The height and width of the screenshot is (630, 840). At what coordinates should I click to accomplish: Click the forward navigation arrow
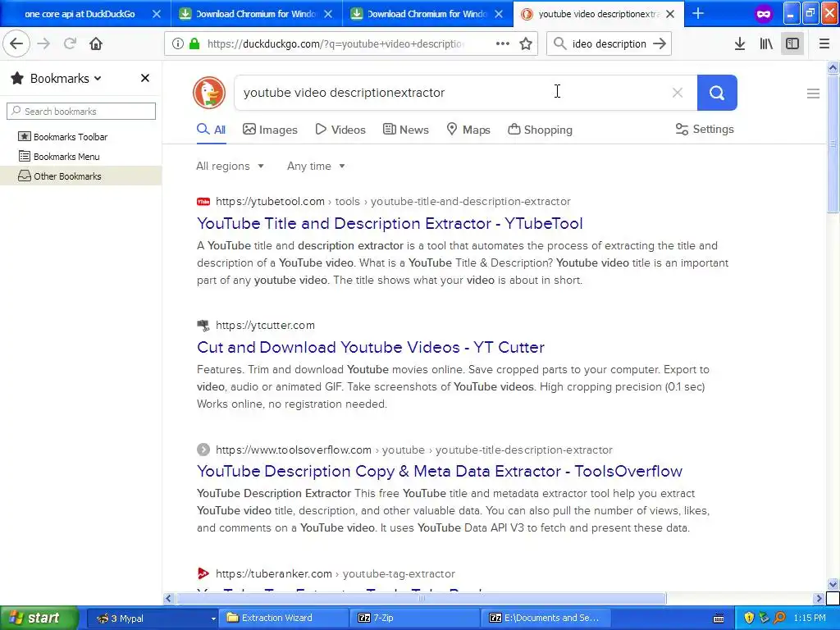pyautogui.click(x=44, y=43)
